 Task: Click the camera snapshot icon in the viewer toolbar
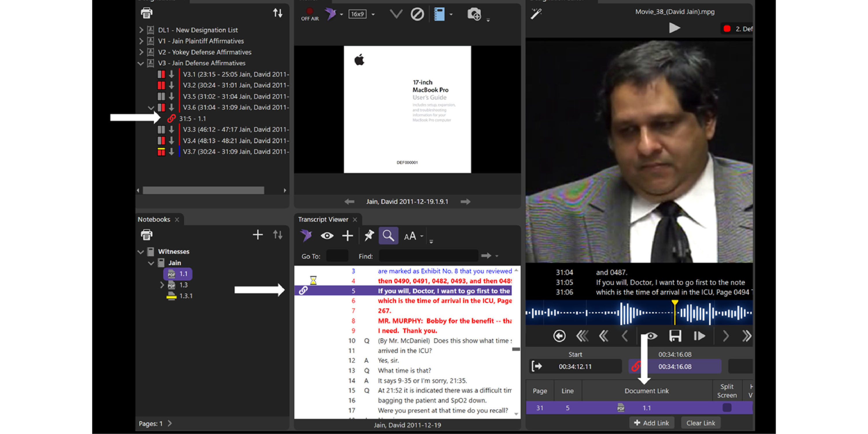(474, 14)
